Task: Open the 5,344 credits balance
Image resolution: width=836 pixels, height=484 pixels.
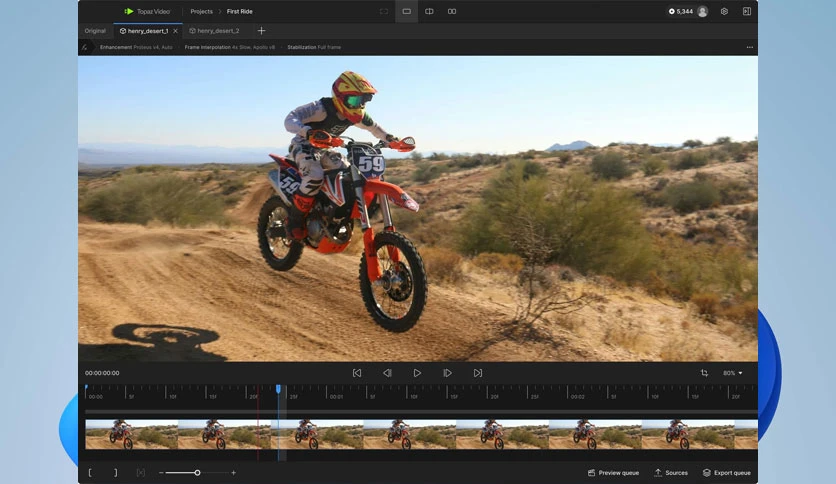Action: [x=681, y=11]
